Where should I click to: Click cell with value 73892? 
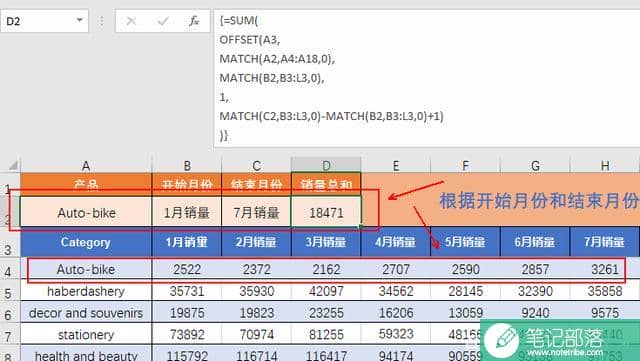(187, 334)
